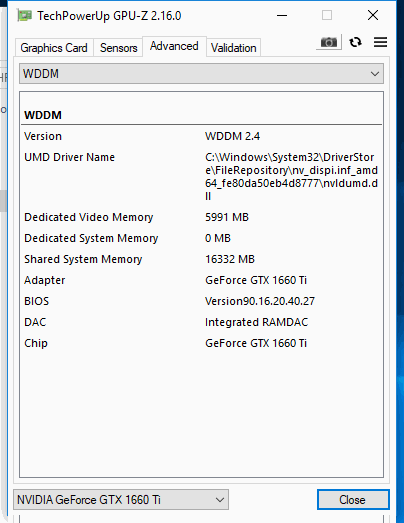
Task: Click the UMD Driver Name path value
Action: click(x=291, y=176)
